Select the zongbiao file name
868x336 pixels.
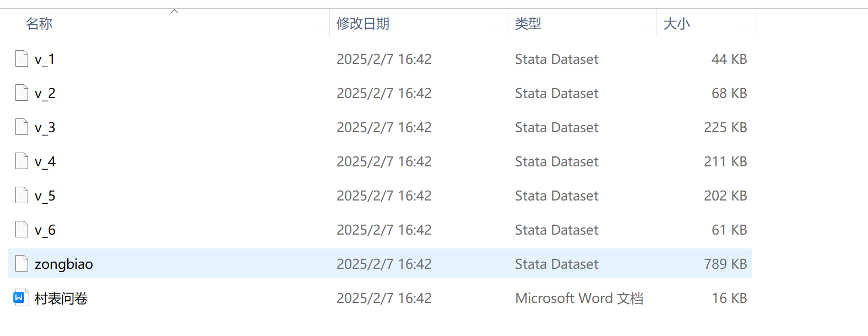[x=64, y=264]
